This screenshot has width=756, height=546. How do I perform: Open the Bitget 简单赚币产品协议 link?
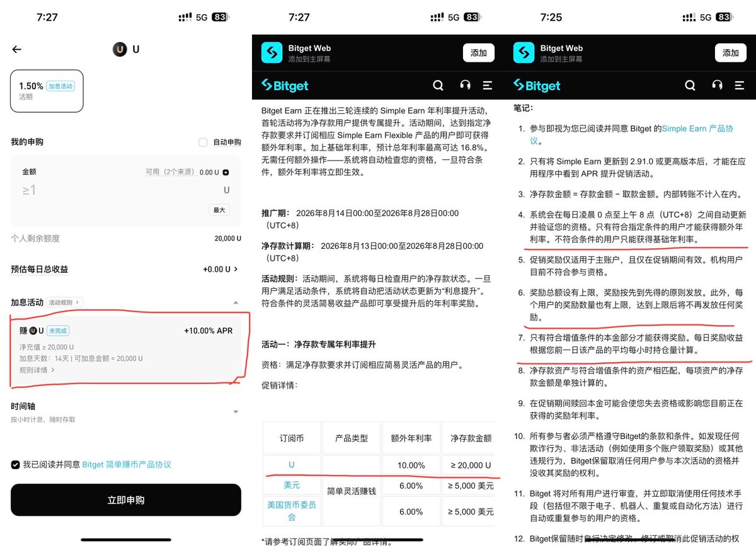(127, 465)
